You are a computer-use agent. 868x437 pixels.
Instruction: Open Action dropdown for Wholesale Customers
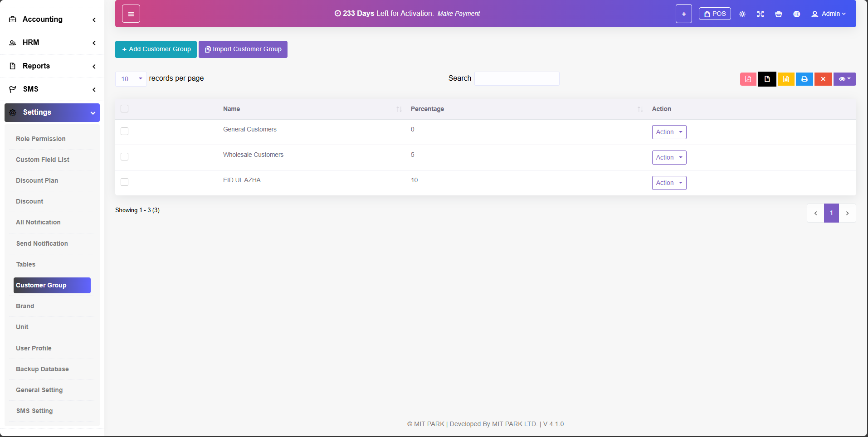[669, 158]
